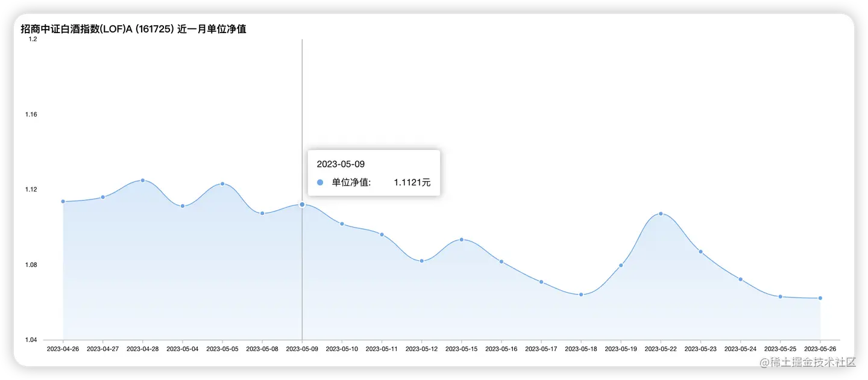This screenshot has width=868, height=380.
Task: Click the y-axis label 1.04
Action: (31, 340)
